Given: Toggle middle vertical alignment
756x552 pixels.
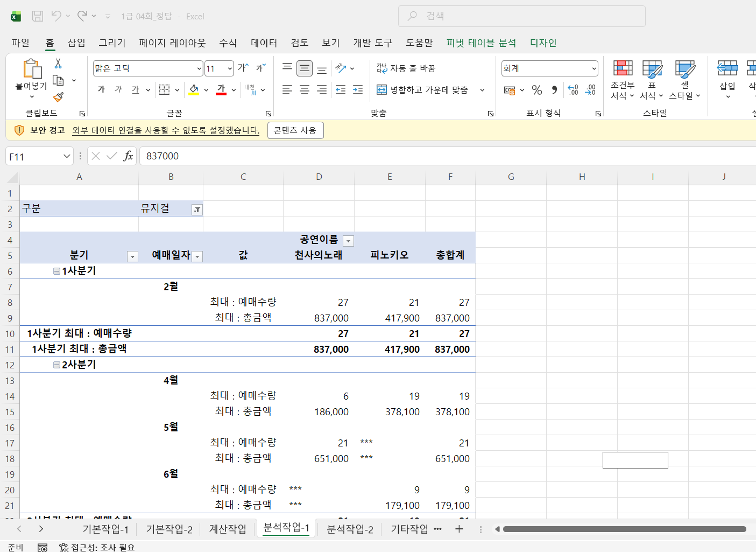Looking at the screenshot, I should pyautogui.click(x=305, y=68).
